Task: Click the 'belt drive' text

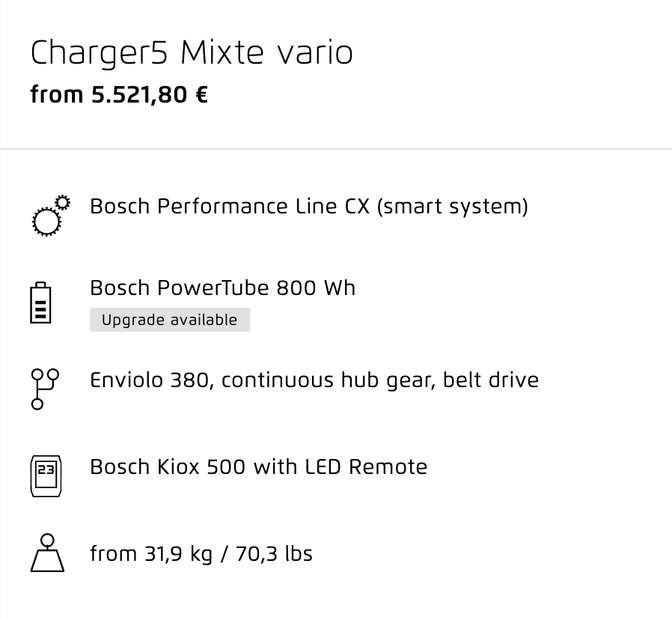Action: click(491, 380)
